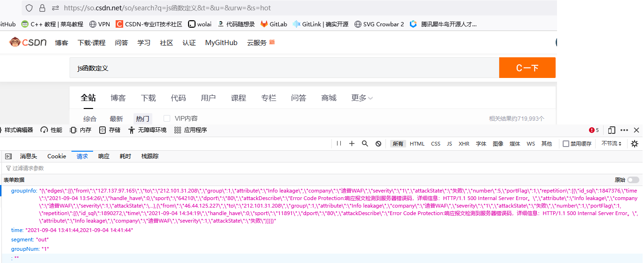This screenshot has height=263, width=644.
Task: Click the red error count badge
Action: coord(594,130)
